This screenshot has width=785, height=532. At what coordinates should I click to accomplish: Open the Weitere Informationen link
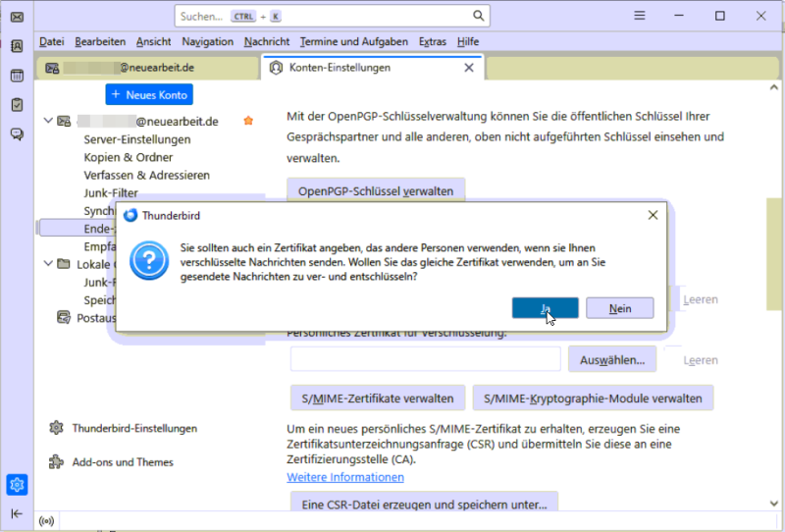[345, 477]
